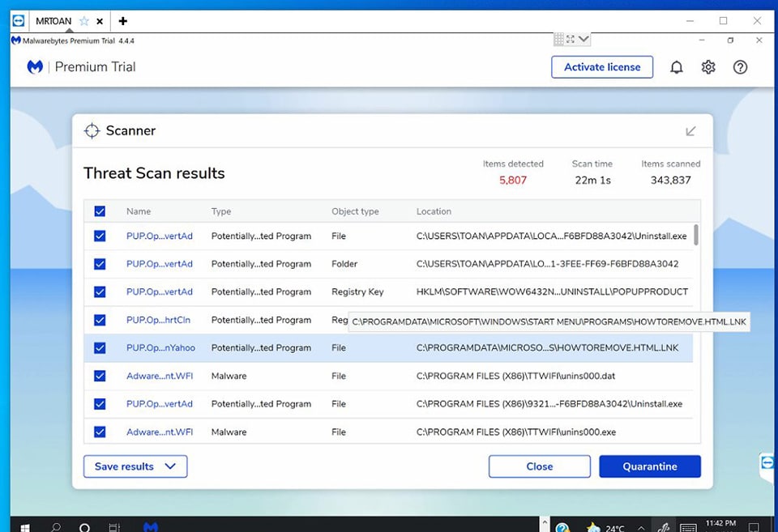Uncheck the first PUP.Op...vertAd Uninstall.exe row

(100, 236)
